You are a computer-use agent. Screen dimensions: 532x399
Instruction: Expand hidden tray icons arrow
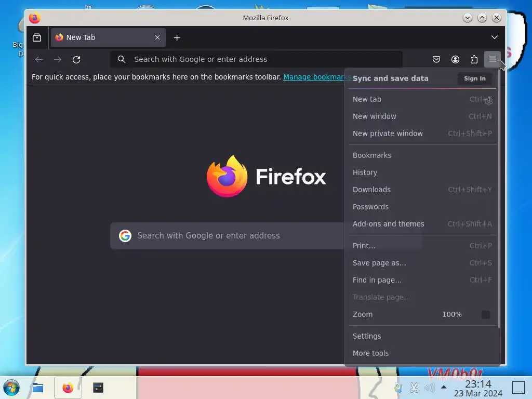click(444, 387)
